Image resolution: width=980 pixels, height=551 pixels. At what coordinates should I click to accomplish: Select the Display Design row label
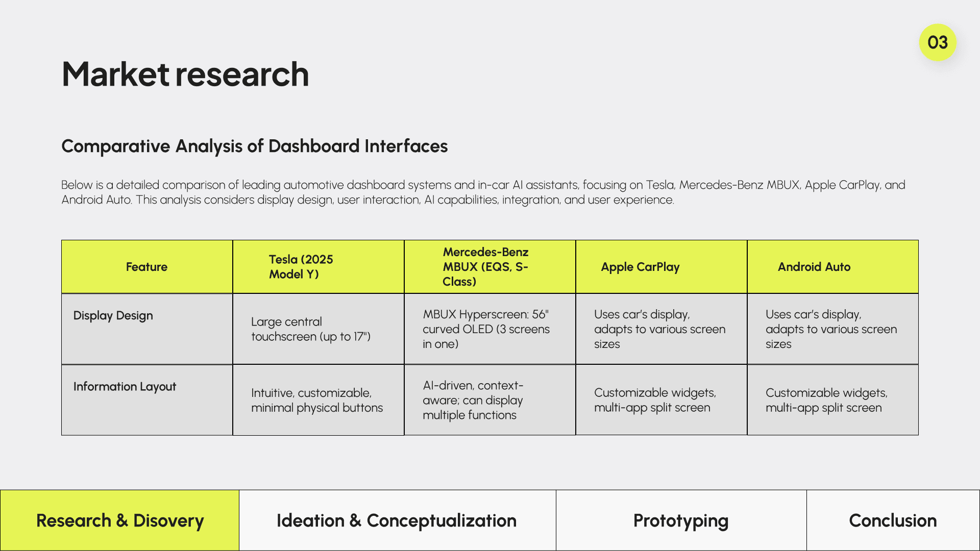[113, 316]
